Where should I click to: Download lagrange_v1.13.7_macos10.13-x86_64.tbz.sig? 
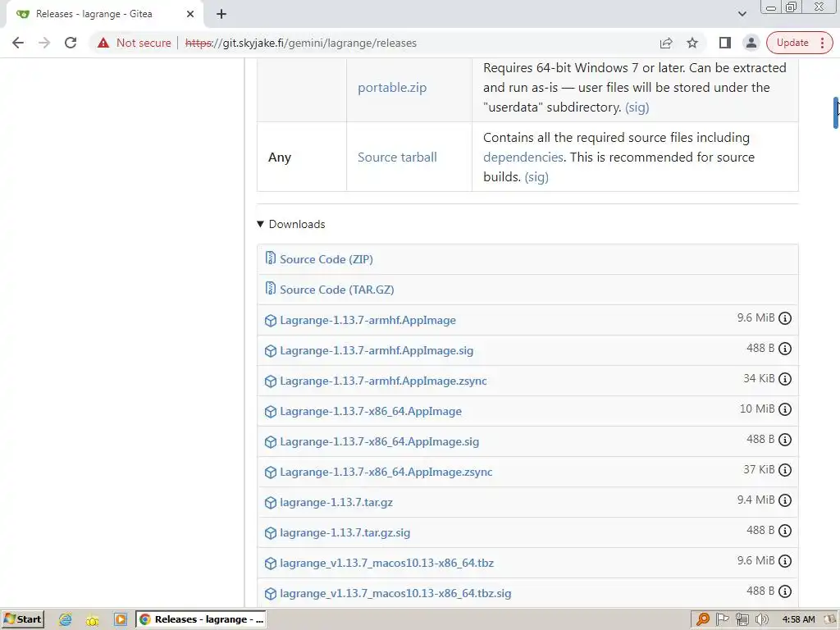pyautogui.click(x=395, y=594)
